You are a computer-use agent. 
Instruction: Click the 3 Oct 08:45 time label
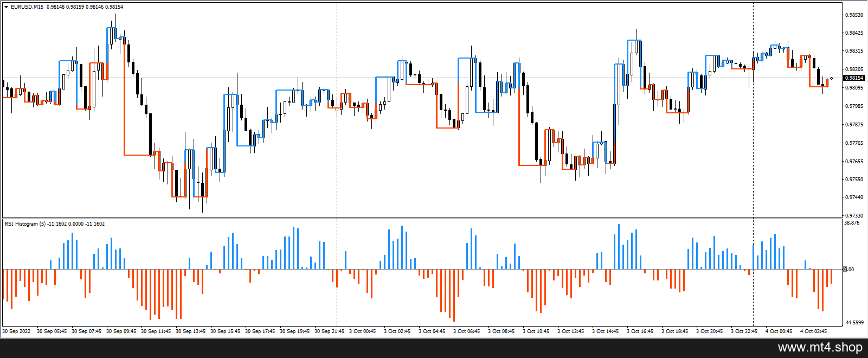[501, 331]
